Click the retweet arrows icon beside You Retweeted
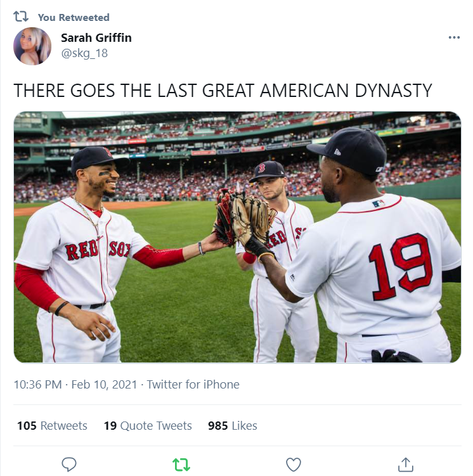The image size is (473, 476). [x=21, y=16]
